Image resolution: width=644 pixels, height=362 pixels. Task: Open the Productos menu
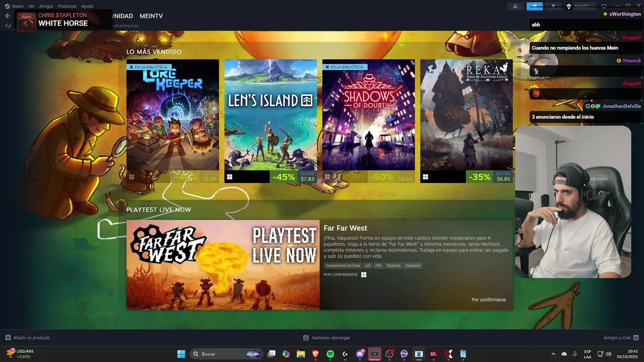tap(67, 6)
